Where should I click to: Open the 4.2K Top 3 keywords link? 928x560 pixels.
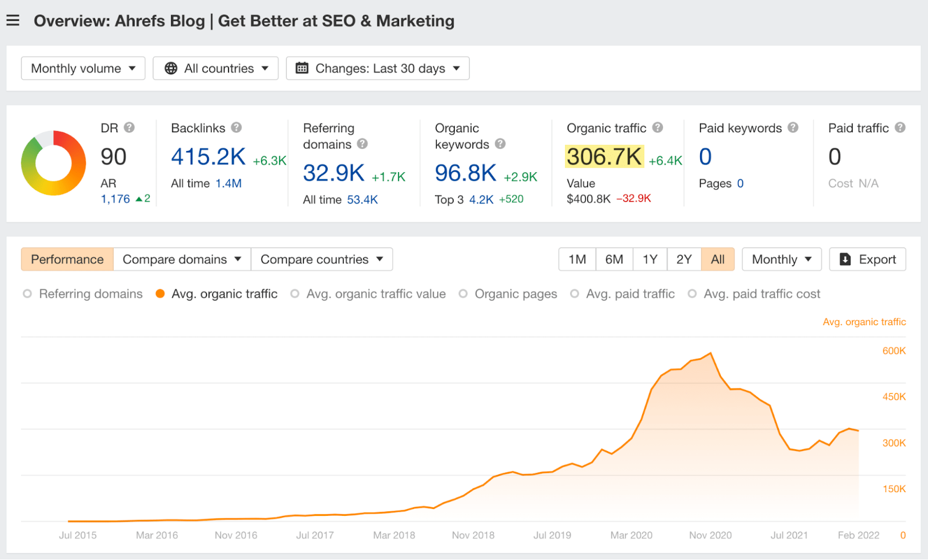[x=481, y=199]
